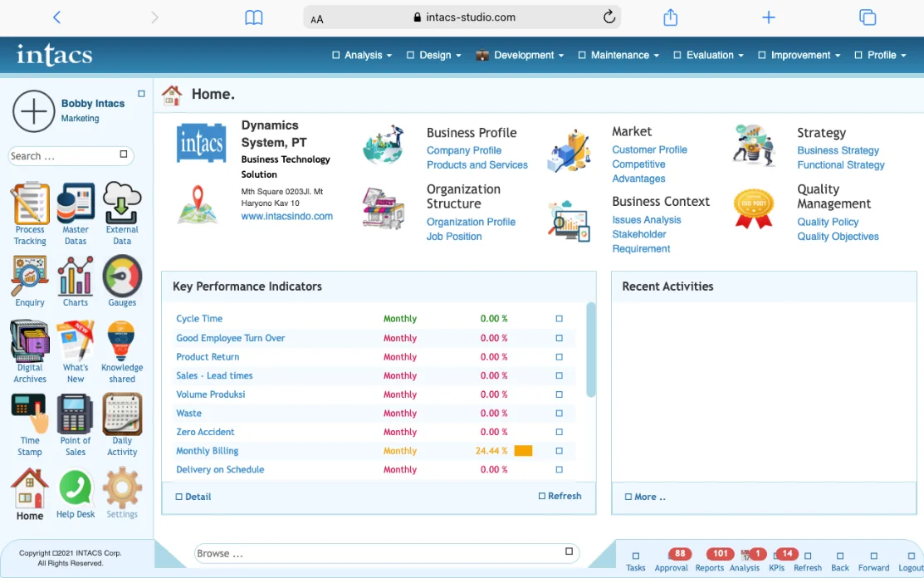Viewport: 924px width, 578px height.
Task: Open the Help Desk phone icon
Action: pos(76,488)
